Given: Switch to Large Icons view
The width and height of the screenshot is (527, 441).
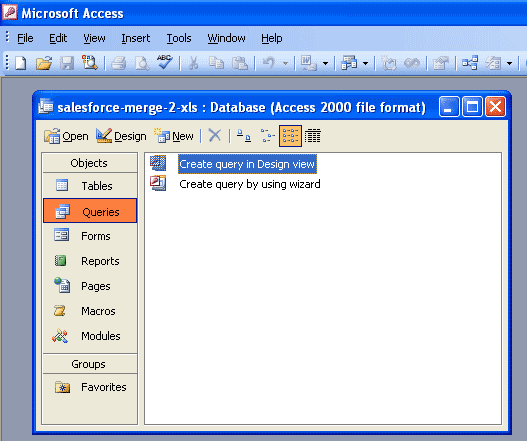Looking at the screenshot, I should [x=244, y=136].
